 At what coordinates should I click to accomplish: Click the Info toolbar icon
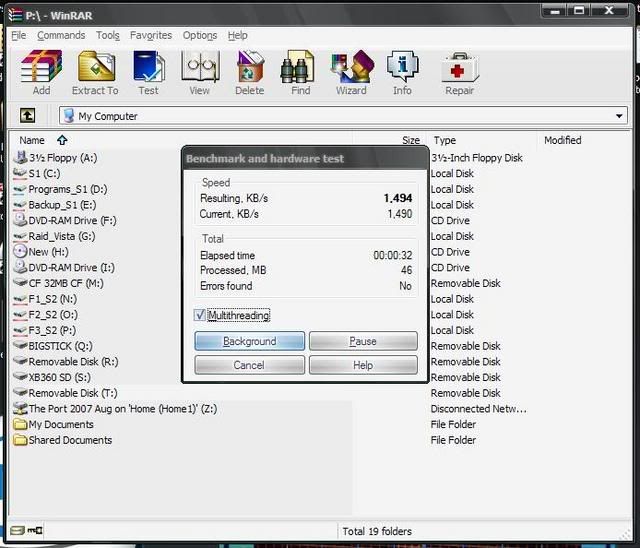[x=402, y=66]
